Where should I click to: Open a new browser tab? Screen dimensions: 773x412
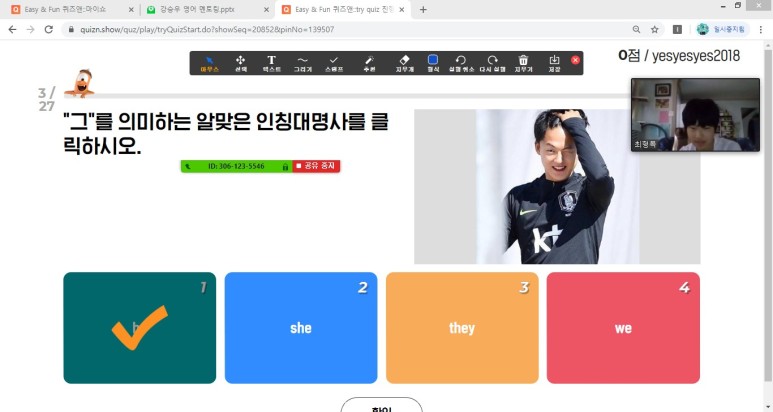click(x=423, y=9)
